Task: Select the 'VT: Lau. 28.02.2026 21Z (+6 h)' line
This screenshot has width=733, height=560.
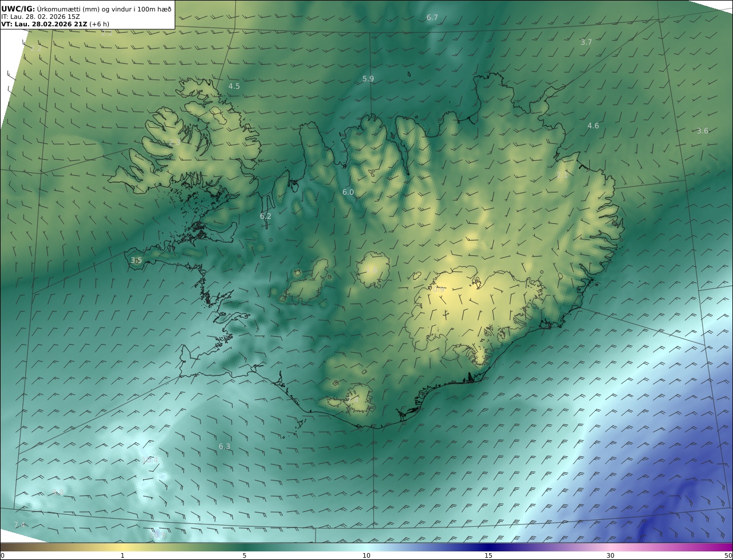Action: tap(55, 24)
